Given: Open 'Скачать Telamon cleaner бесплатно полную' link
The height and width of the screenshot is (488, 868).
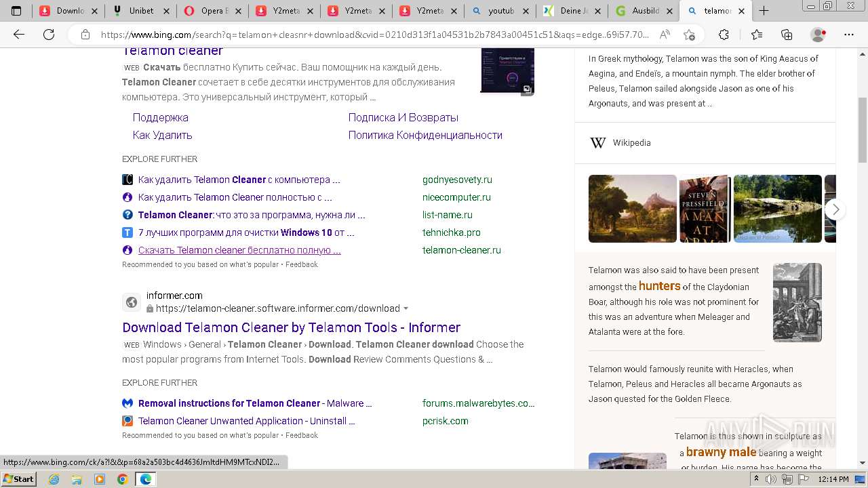Looking at the screenshot, I should (239, 250).
